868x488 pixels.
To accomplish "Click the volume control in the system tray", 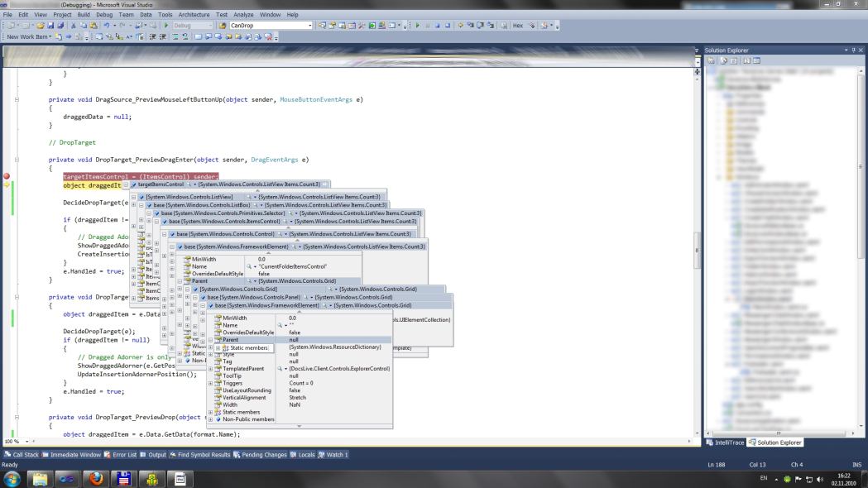I will click(x=820, y=479).
